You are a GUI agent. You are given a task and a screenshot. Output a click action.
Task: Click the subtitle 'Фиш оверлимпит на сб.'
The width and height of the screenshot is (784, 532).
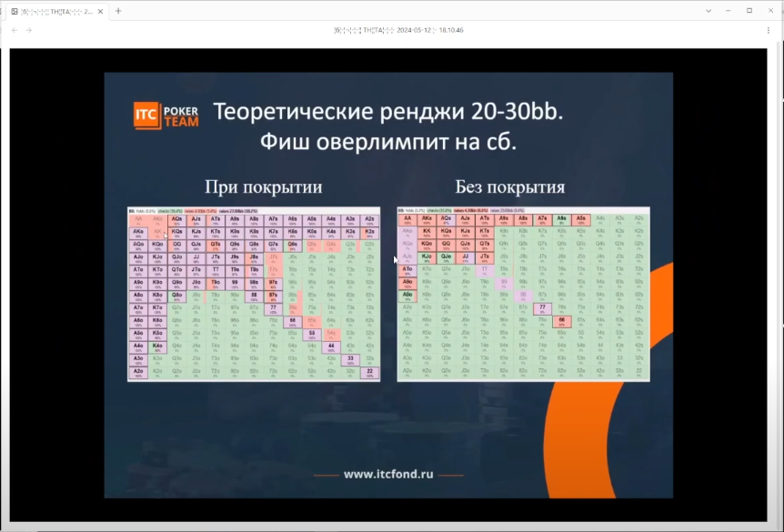[x=388, y=142]
